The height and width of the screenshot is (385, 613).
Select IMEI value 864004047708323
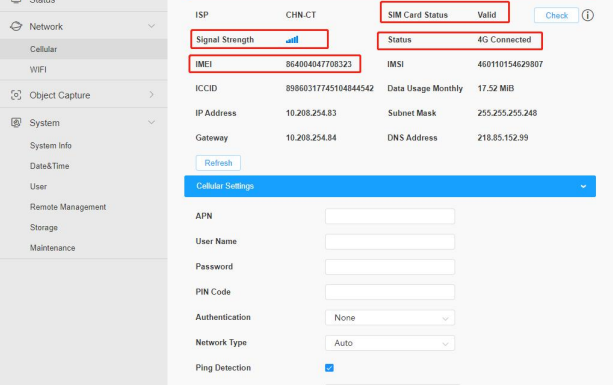319,64
